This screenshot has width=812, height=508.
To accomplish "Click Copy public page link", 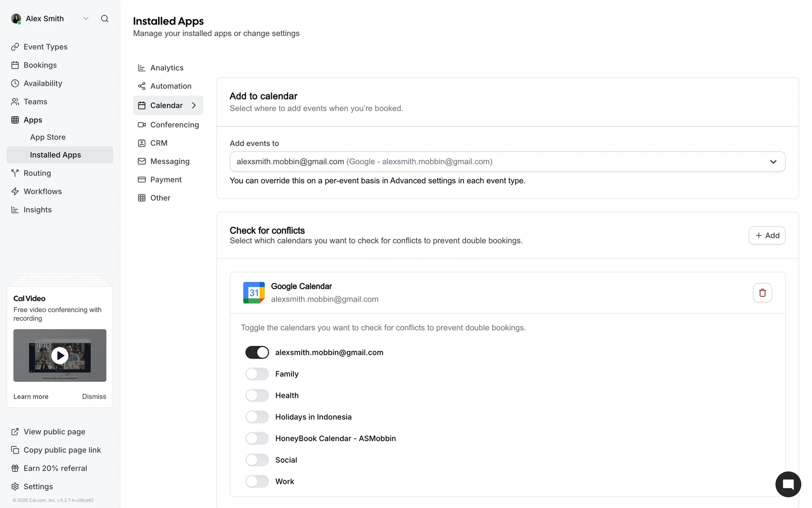I will [x=62, y=450].
